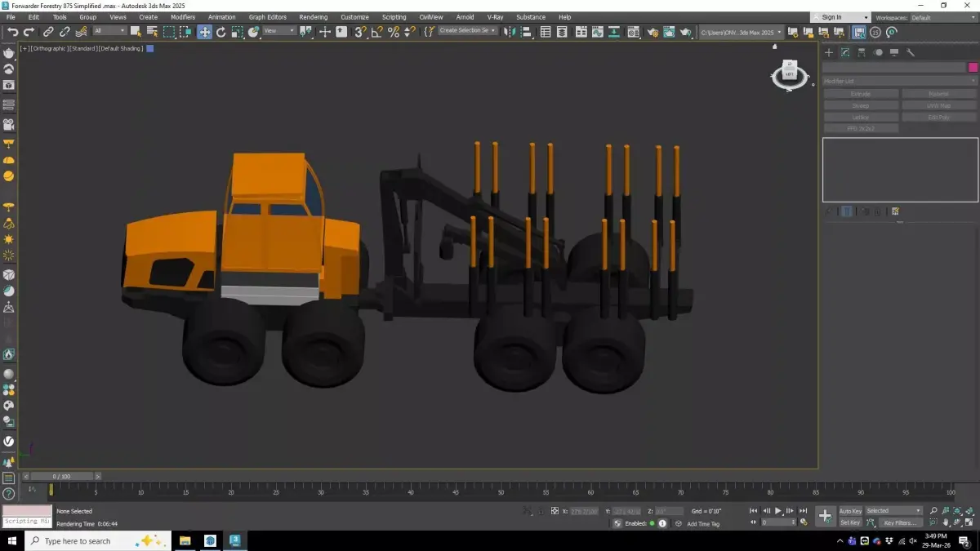Expand the Create Selection Set dropdown
This screenshot has width=980, height=551.
coord(467,31)
